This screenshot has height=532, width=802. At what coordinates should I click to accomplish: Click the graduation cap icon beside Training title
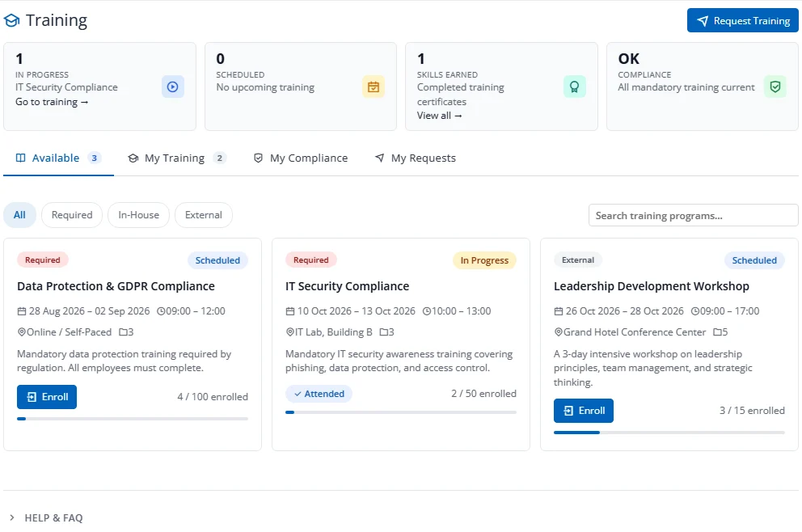pyautogui.click(x=12, y=20)
